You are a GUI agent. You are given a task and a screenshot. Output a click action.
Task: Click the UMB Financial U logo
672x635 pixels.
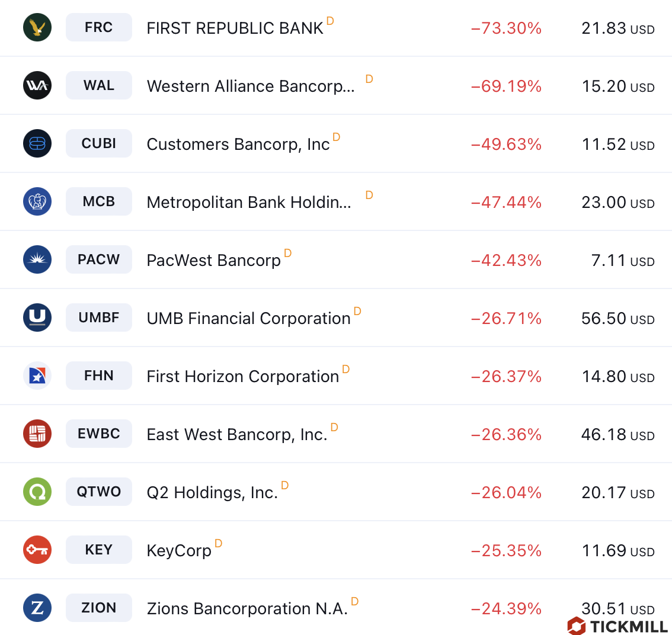37,318
